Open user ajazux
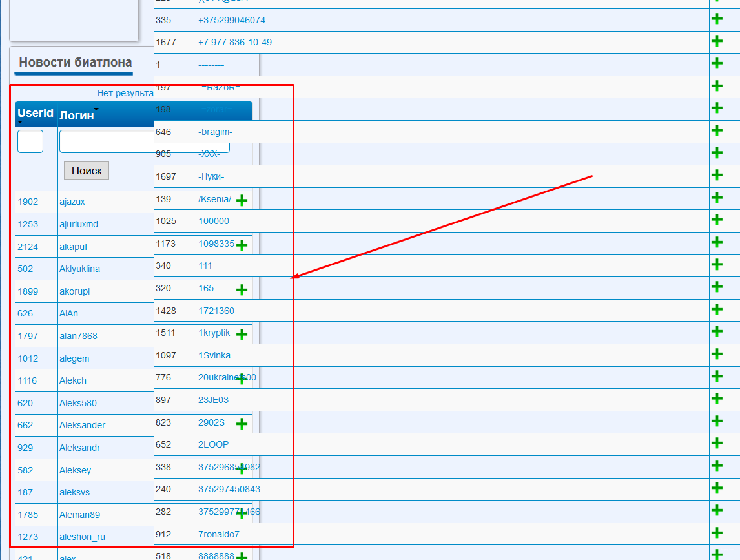The image size is (740, 560). [x=72, y=202]
